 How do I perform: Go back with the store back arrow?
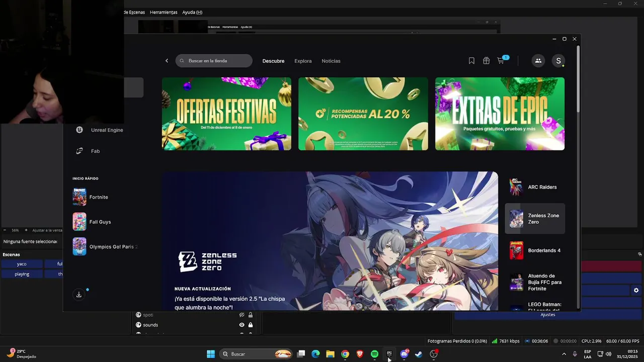click(167, 61)
